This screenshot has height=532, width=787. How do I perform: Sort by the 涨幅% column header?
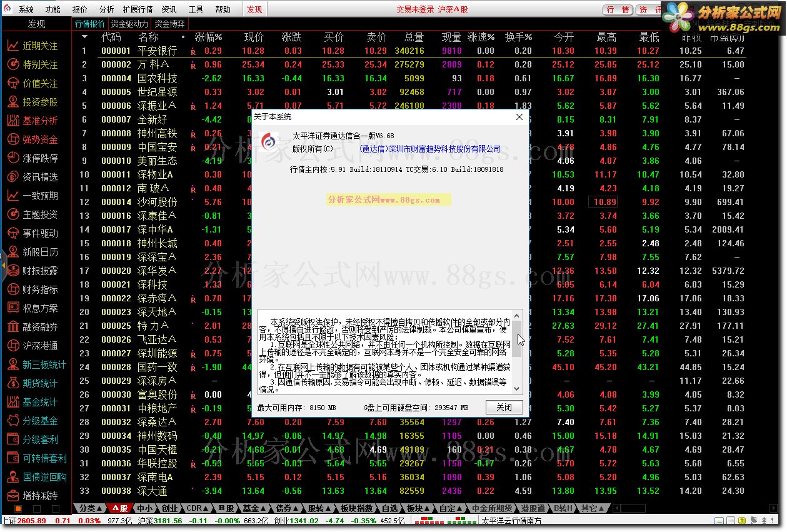[x=209, y=37]
